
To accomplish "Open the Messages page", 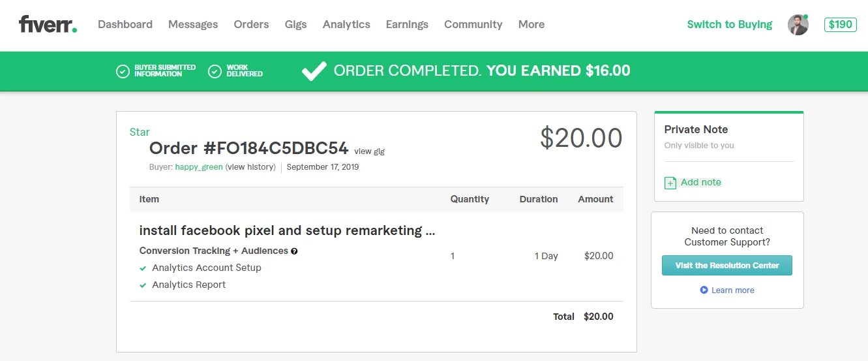I will click(193, 25).
